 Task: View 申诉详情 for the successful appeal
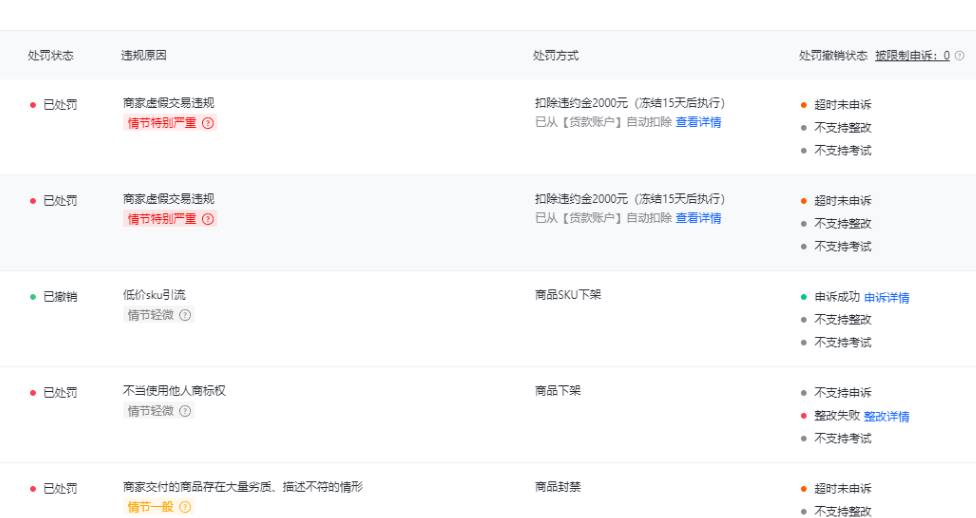point(887,298)
